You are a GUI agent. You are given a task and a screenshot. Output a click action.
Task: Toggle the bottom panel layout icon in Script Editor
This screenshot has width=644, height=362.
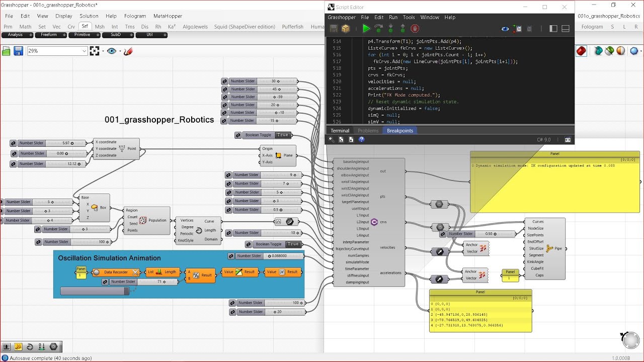(566, 29)
